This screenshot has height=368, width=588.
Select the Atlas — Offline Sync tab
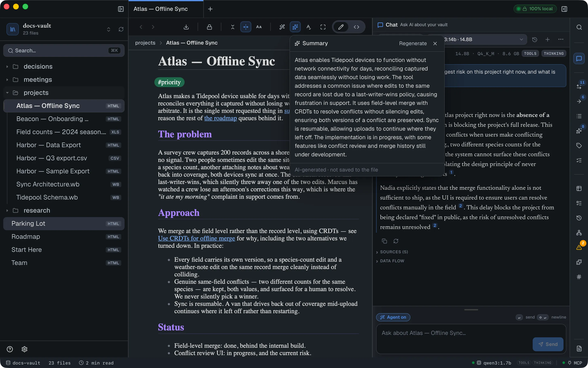coord(166,9)
